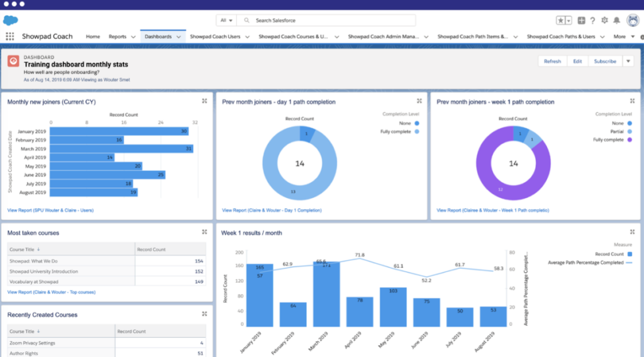The width and height of the screenshot is (644, 357).
Task: Click 'Showpad University Introduction' row
Action: click(x=107, y=272)
